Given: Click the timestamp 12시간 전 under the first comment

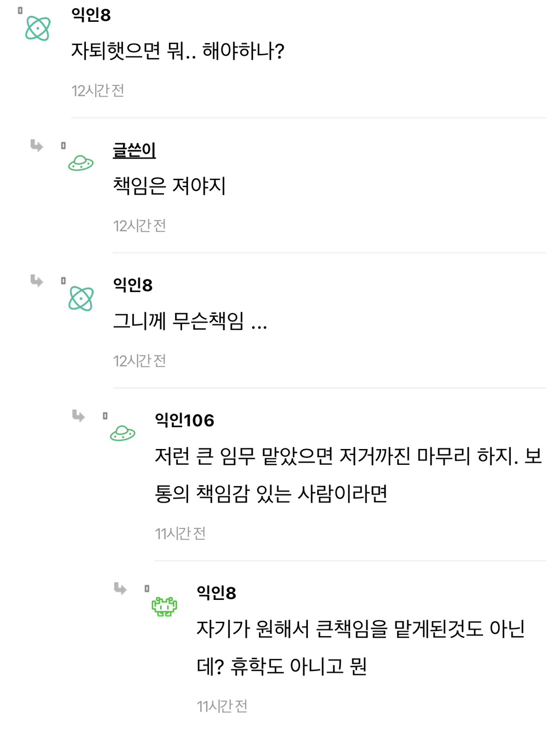Looking at the screenshot, I should 98,91.
